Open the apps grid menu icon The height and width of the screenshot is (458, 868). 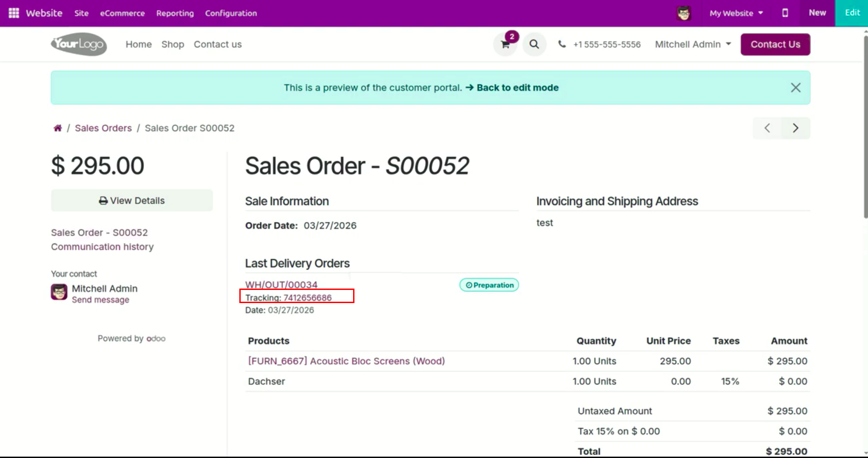[14, 13]
